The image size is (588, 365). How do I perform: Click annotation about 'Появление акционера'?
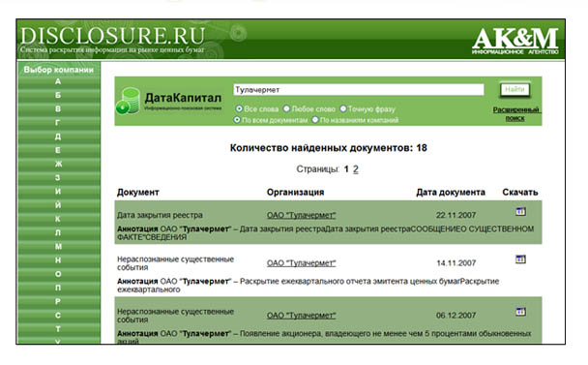[x=324, y=337]
